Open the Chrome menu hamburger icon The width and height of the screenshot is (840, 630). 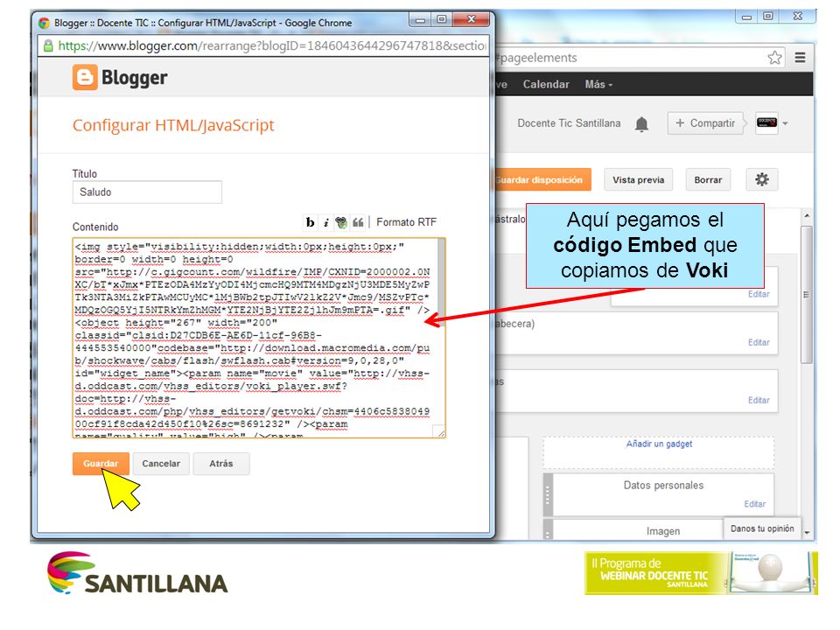click(801, 58)
